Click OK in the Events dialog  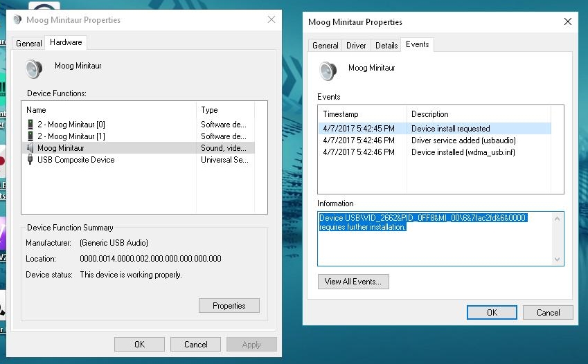click(x=492, y=312)
